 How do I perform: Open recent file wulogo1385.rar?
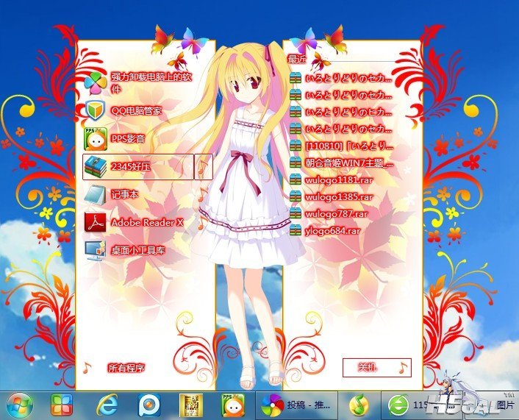[x=338, y=196]
